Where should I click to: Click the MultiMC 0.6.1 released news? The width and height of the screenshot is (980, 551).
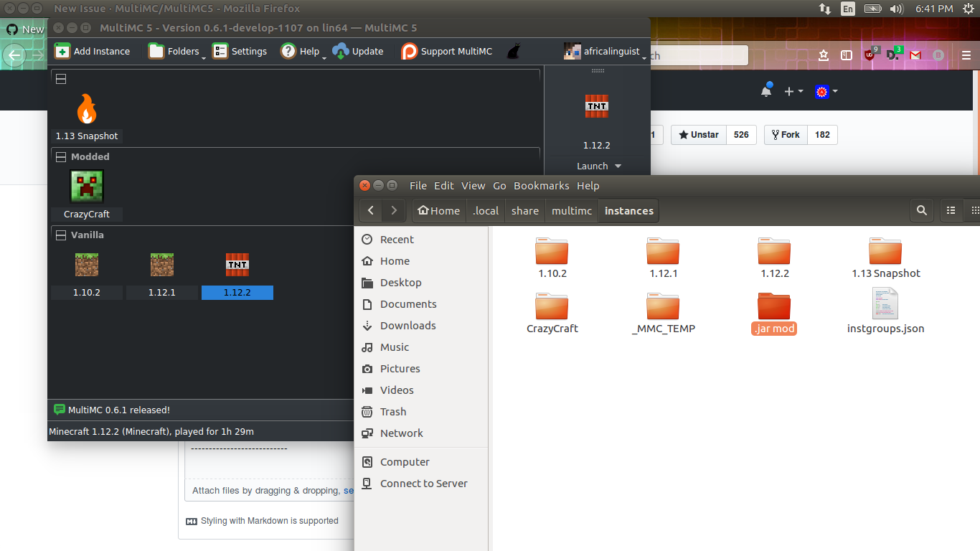119,410
